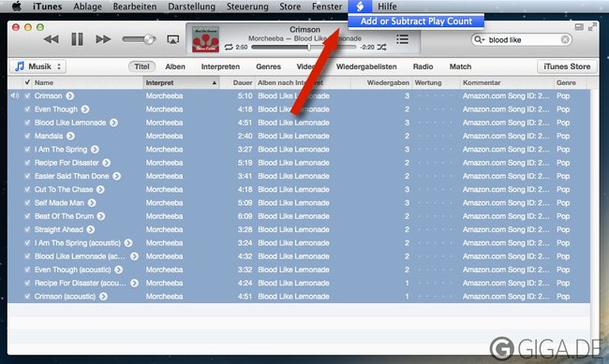This screenshot has height=364, width=609.
Task: Click the Crimson album artwork thumbnail
Action: click(205, 39)
